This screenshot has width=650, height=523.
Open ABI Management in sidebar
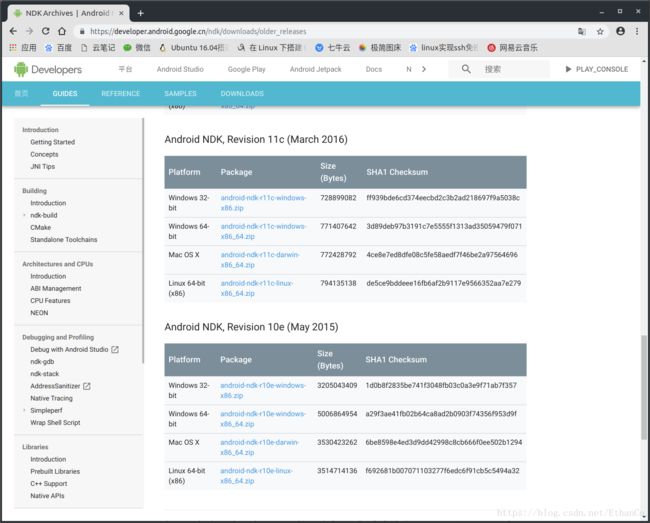(56, 288)
